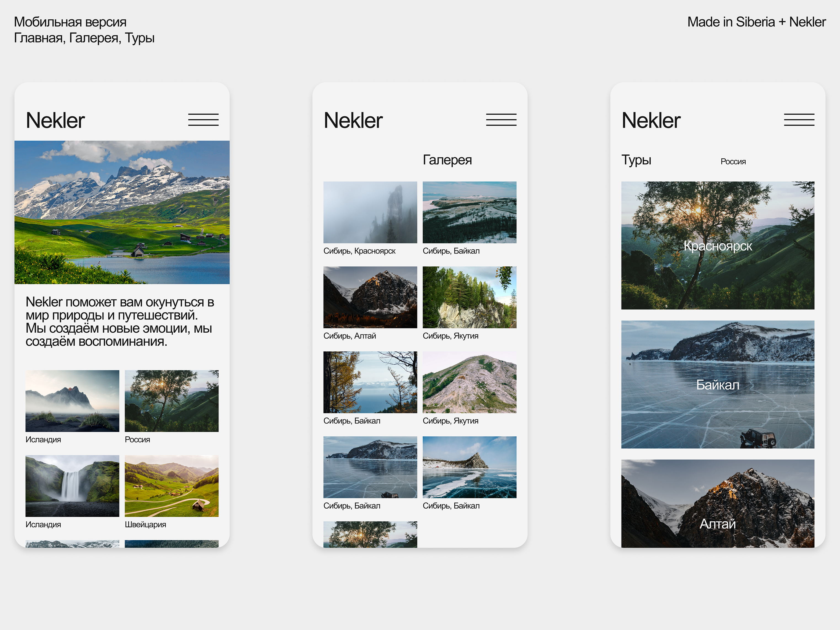Screen dimensions: 840x630
Task: Click the Туры page heading
Action: click(636, 160)
